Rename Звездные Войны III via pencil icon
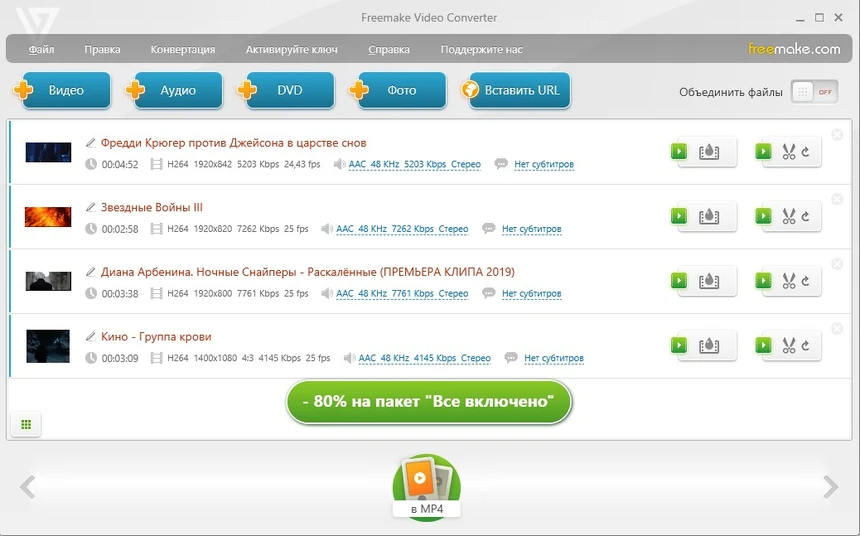 (x=90, y=207)
